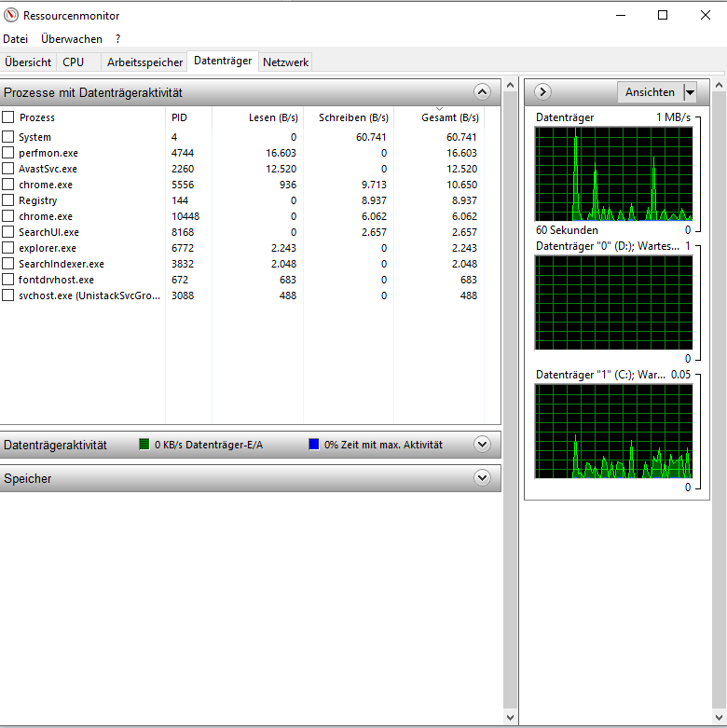The height and width of the screenshot is (728, 727).
Task: Select the System process name
Action: point(34,137)
